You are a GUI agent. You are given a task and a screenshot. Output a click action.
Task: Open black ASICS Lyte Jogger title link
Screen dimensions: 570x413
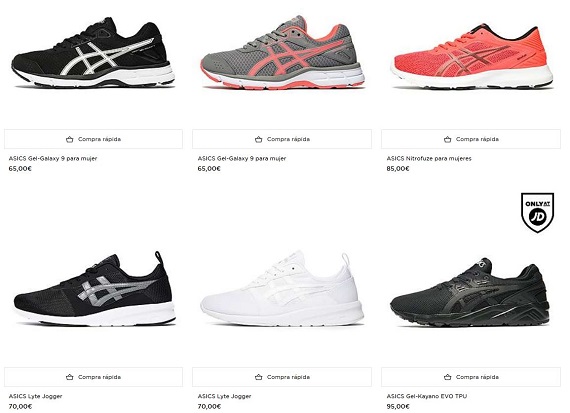[x=35, y=396]
